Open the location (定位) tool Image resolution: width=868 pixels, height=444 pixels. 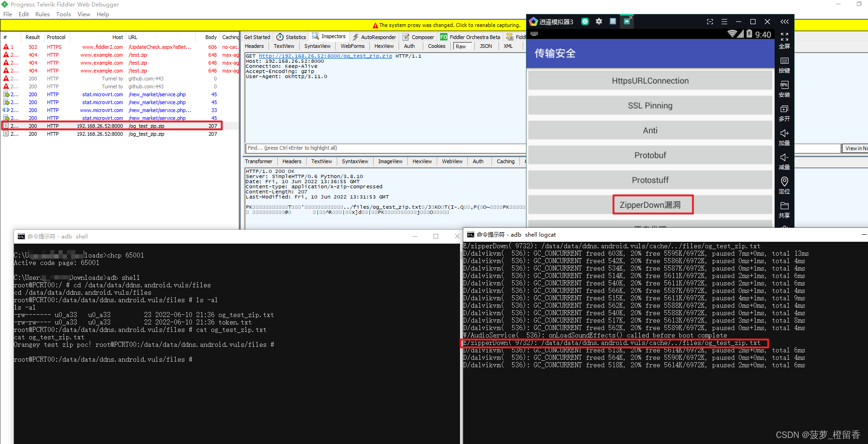point(784,186)
